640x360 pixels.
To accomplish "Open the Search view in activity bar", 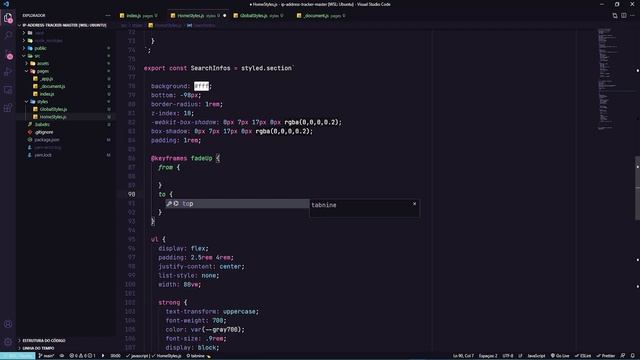I will click(8, 36).
